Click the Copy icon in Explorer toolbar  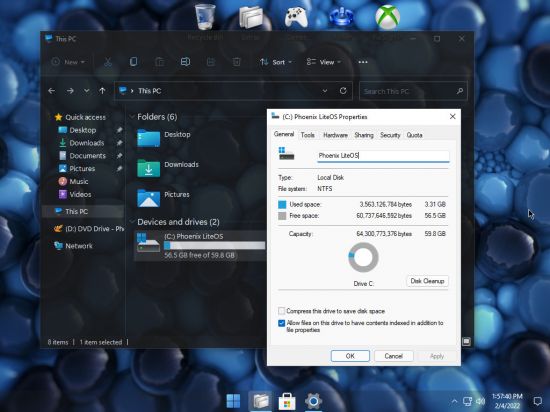(x=133, y=62)
